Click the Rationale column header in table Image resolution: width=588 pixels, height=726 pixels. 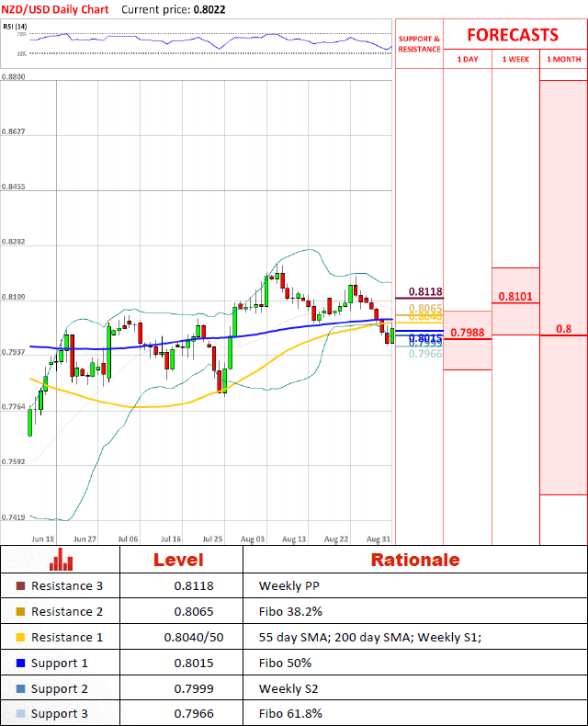414,560
